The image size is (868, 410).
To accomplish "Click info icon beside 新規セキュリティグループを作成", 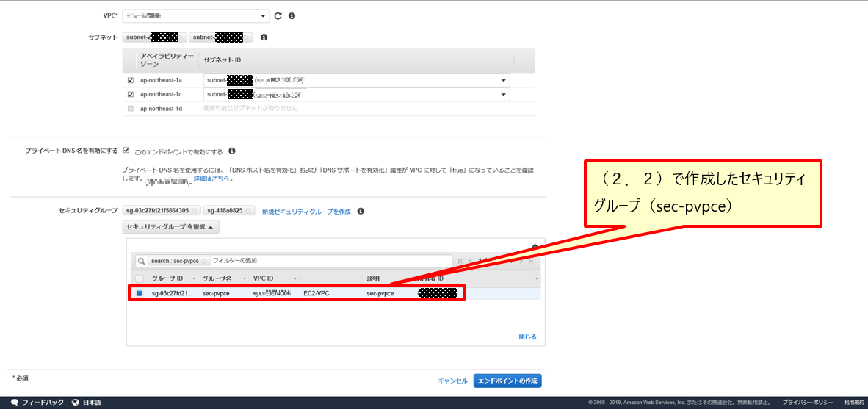I will 361,211.
